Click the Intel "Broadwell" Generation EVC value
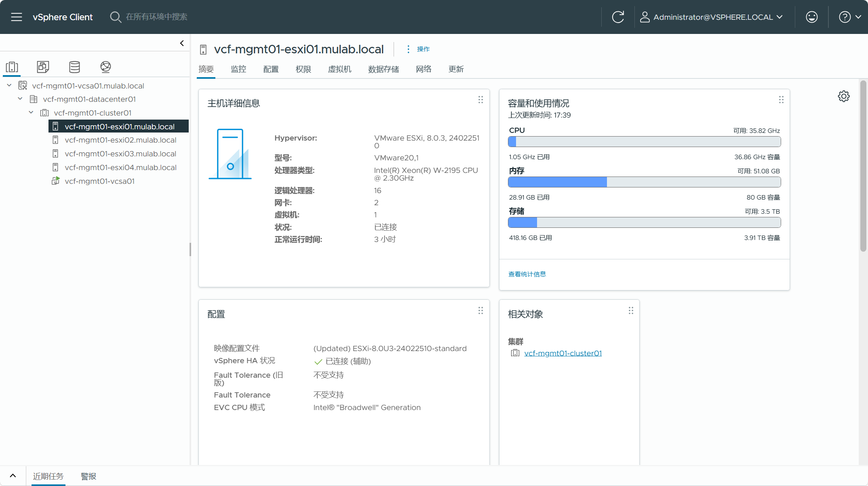This screenshot has width=868, height=486. 367,408
